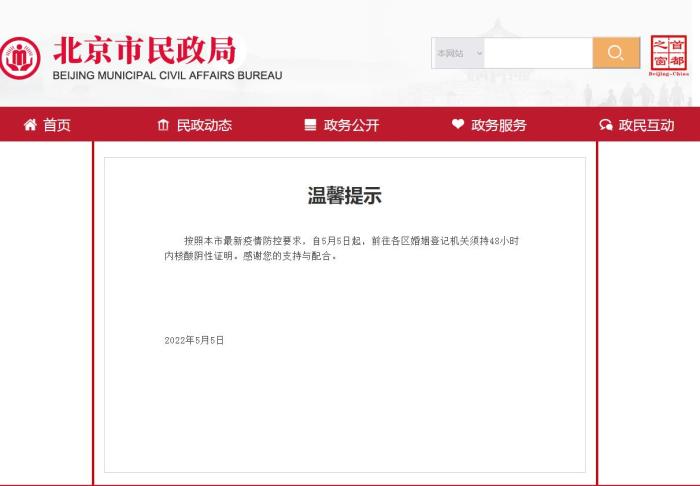The height and width of the screenshot is (486, 700).
Task: Click the house icon beside 首页
Action: pyautogui.click(x=30, y=125)
